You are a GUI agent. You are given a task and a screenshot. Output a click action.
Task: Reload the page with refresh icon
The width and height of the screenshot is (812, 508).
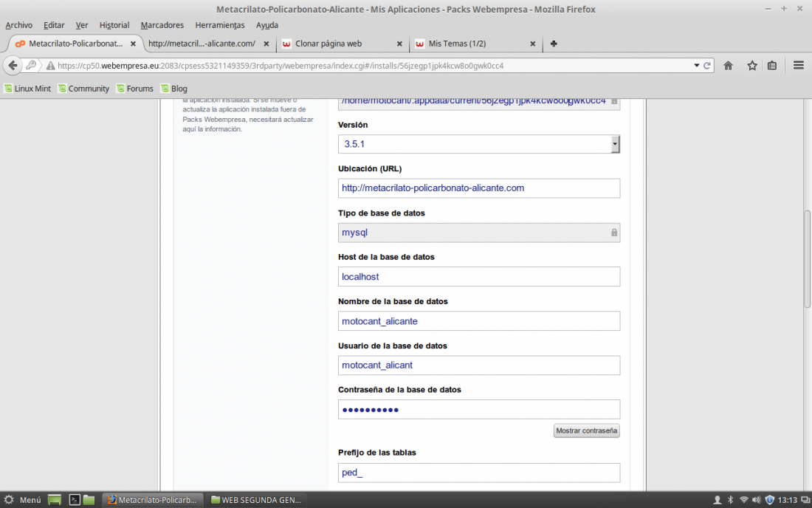(707, 66)
